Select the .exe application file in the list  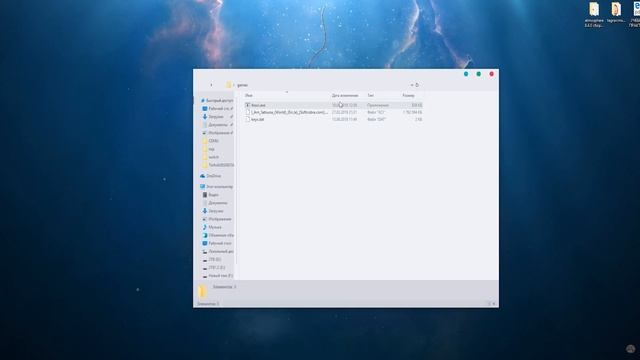pyautogui.click(x=333, y=105)
